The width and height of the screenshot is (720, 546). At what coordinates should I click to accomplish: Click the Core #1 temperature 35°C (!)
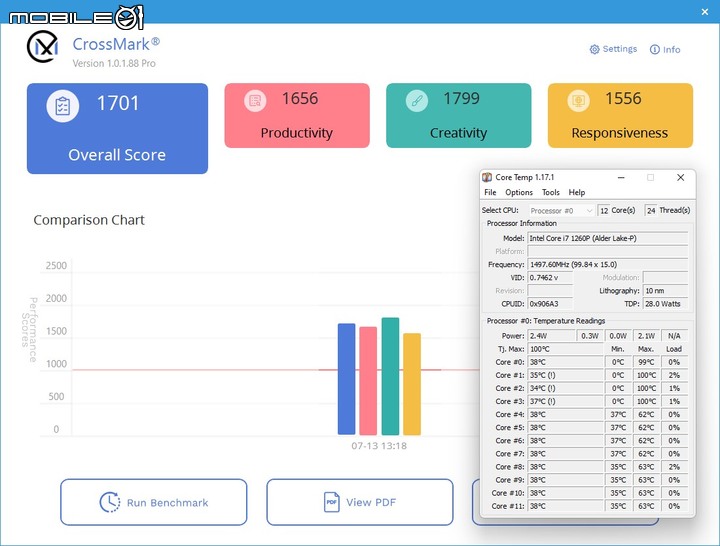click(565, 375)
